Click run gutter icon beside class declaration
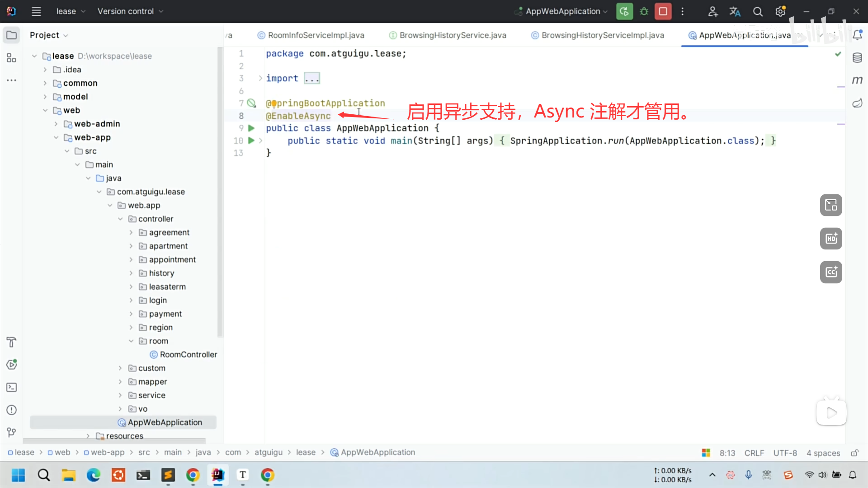868x488 pixels. [251, 128]
